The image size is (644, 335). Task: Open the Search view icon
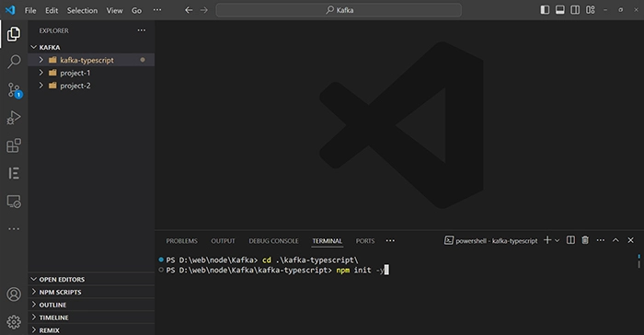pos(14,62)
